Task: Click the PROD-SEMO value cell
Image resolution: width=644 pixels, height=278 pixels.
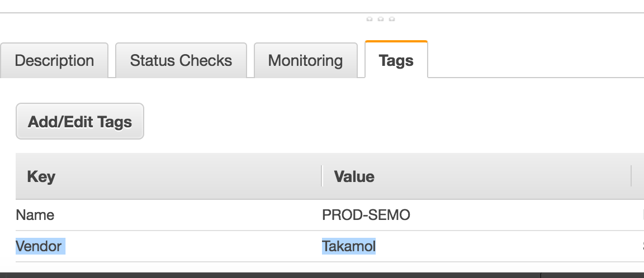Action: coord(366,215)
